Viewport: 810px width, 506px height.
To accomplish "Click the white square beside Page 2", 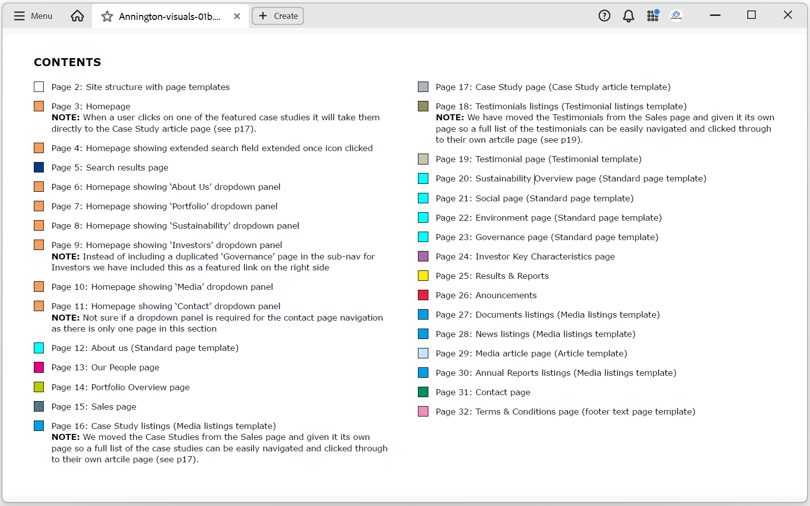I will click(39, 87).
